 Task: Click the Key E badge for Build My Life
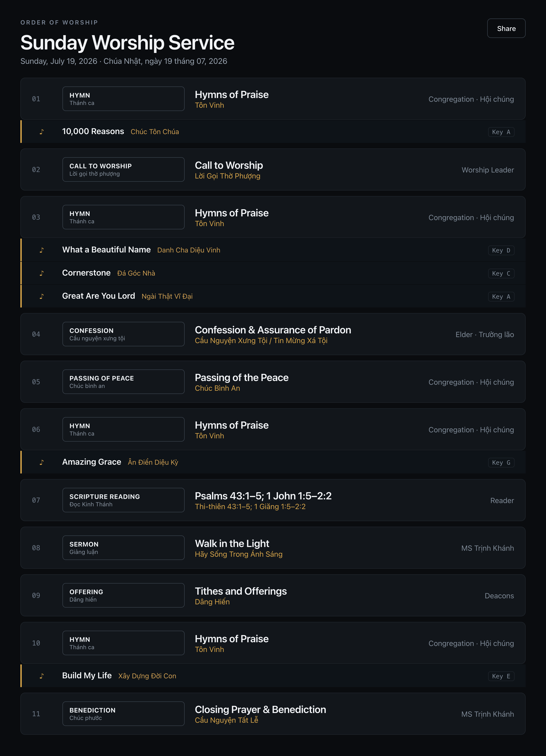[x=501, y=676]
